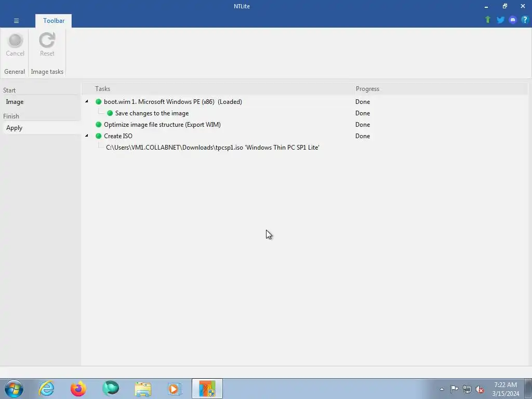Select boot.wim 1. Microsoft Windows PE row

pos(172,102)
